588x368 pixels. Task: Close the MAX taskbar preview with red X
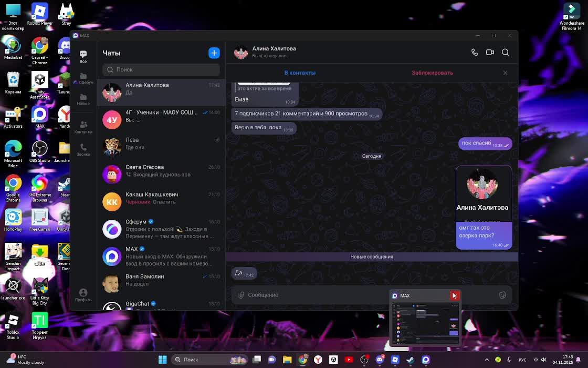454,295
